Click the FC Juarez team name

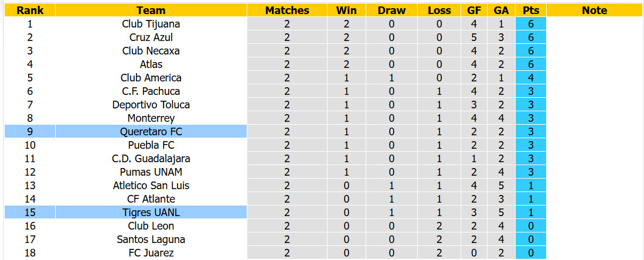coord(151,252)
